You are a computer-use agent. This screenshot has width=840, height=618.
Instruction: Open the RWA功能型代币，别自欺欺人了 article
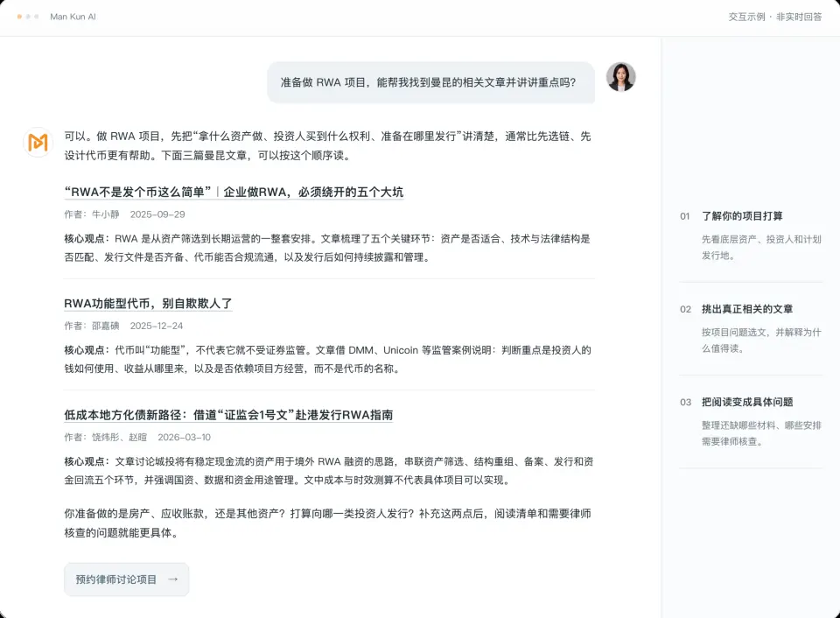click(148, 304)
